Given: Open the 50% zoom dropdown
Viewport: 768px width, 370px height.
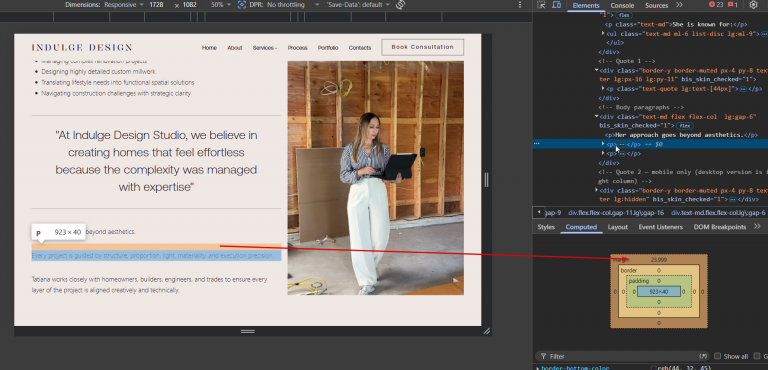Looking at the screenshot, I should click(220, 5).
